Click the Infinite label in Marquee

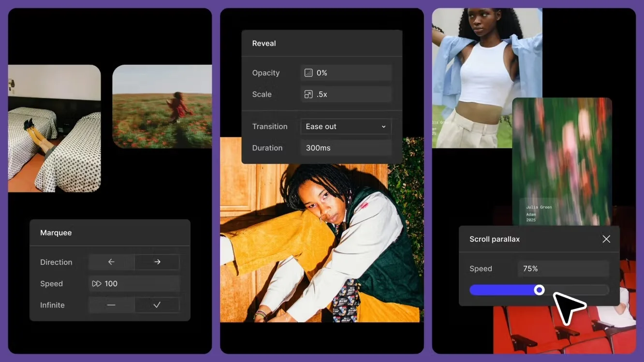[x=52, y=305]
